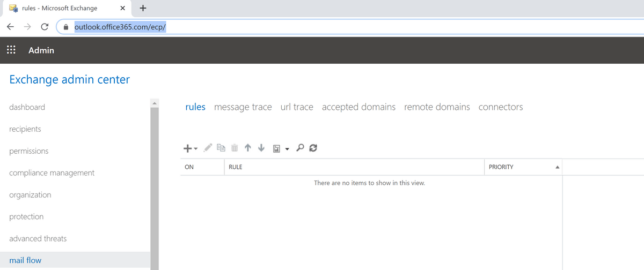Click the browser back arrow
The image size is (644, 270).
(10, 27)
